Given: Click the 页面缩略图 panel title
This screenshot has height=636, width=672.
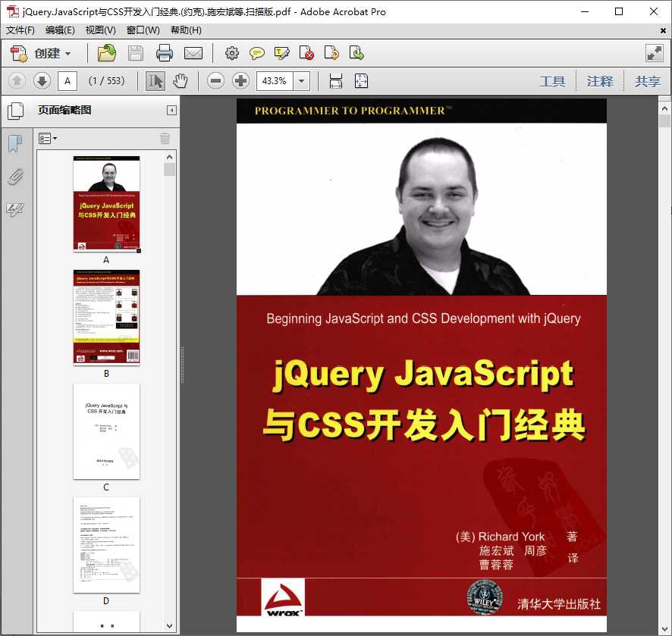Looking at the screenshot, I should pyautogui.click(x=64, y=111).
